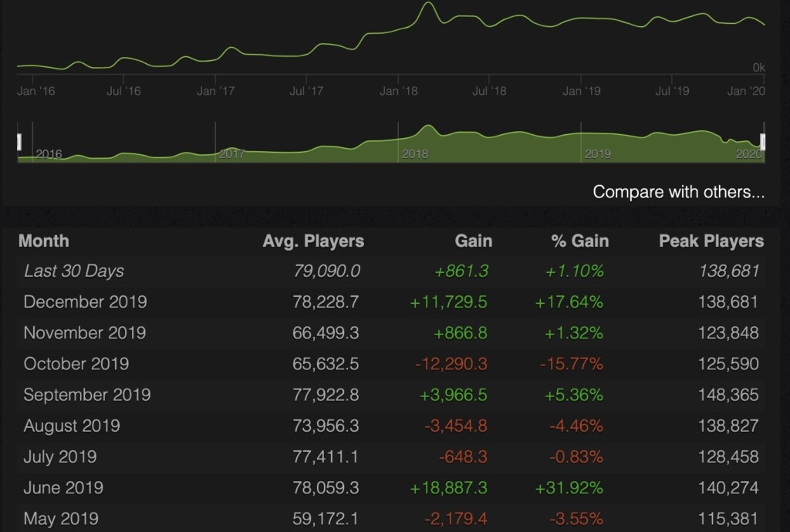This screenshot has width=790, height=532.
Task: Click the right handle of the range navigator
Action: (x=762, y=142)
